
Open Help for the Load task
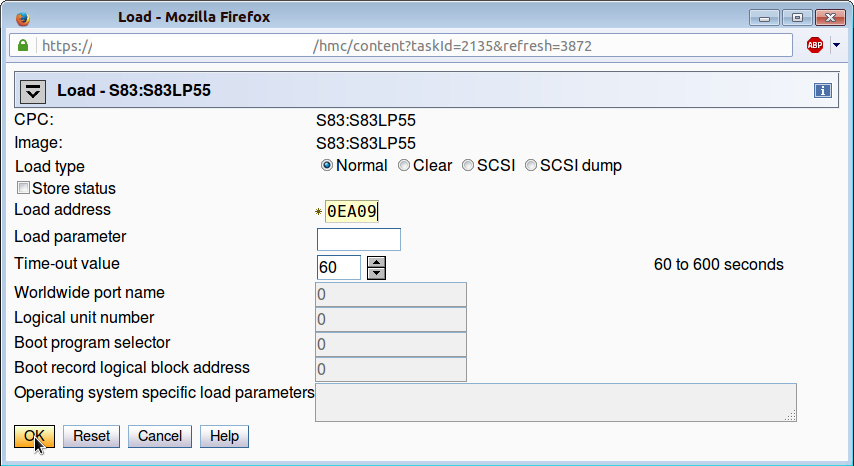pos(224,437)
